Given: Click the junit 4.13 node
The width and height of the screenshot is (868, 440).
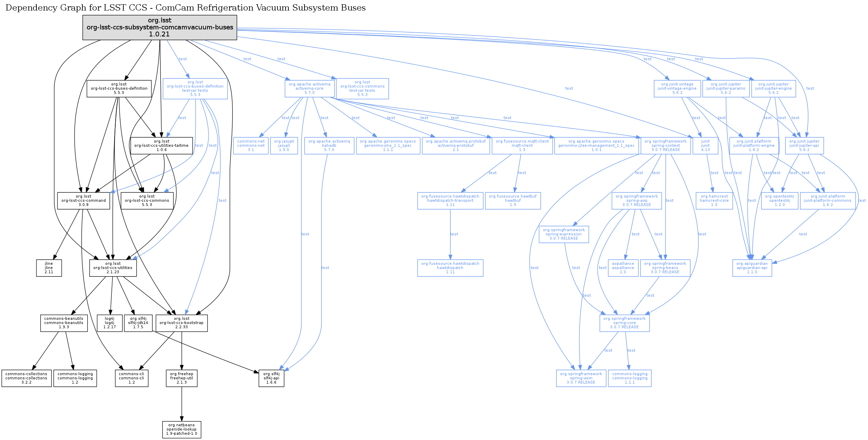Looking at the screenshot, I should point(705,146).
